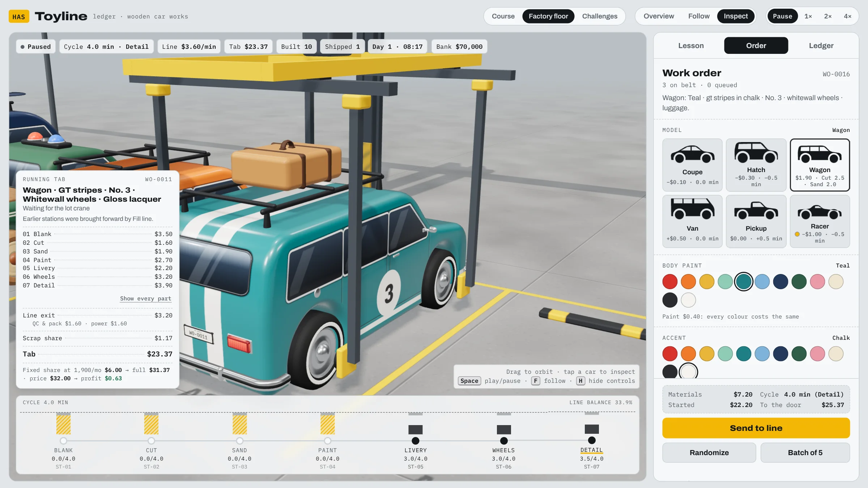Image resolution: width=868 pixels, height=488 pixels.
Task: Select the Hatch model card
Action: 756,165
